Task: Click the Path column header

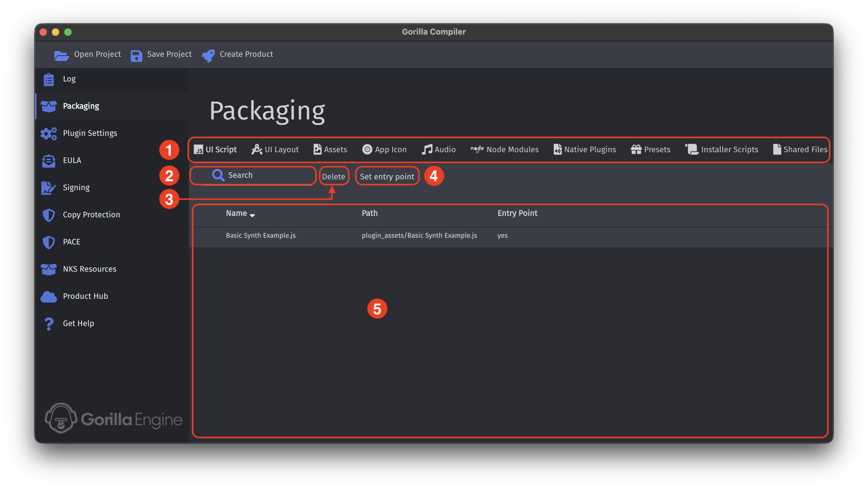Action: [x=370, y=213]
